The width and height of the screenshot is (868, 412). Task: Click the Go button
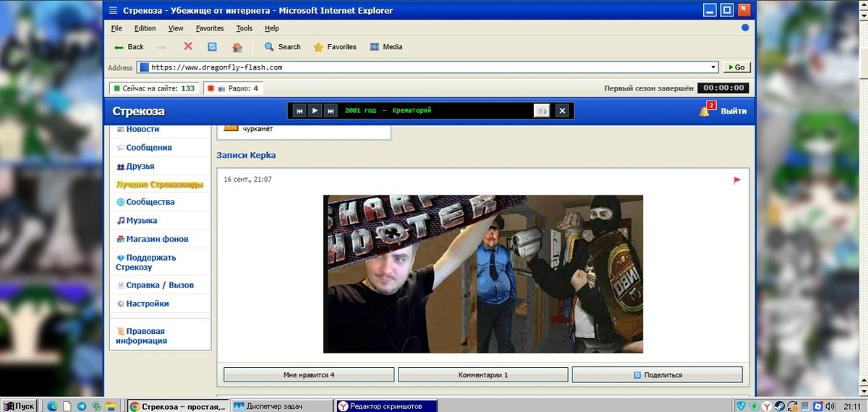[x=736, y=67]
